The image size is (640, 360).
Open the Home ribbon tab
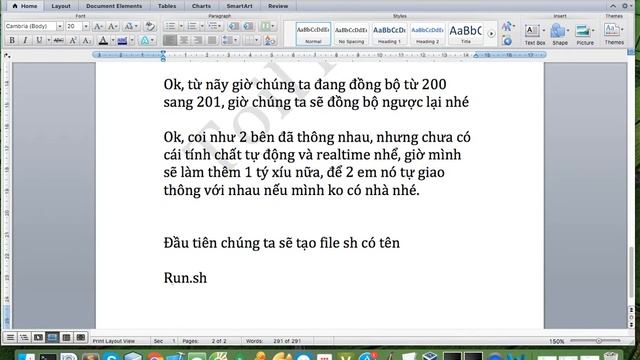25,6
